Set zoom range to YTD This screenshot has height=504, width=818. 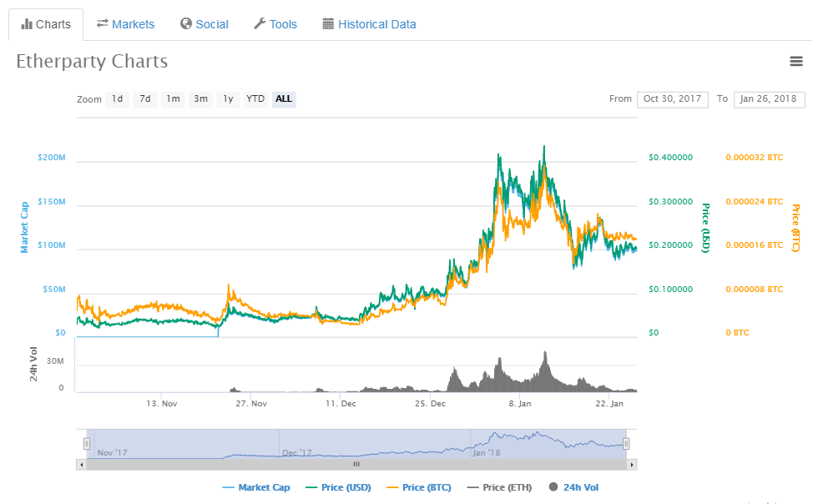(x=255, y=99)
